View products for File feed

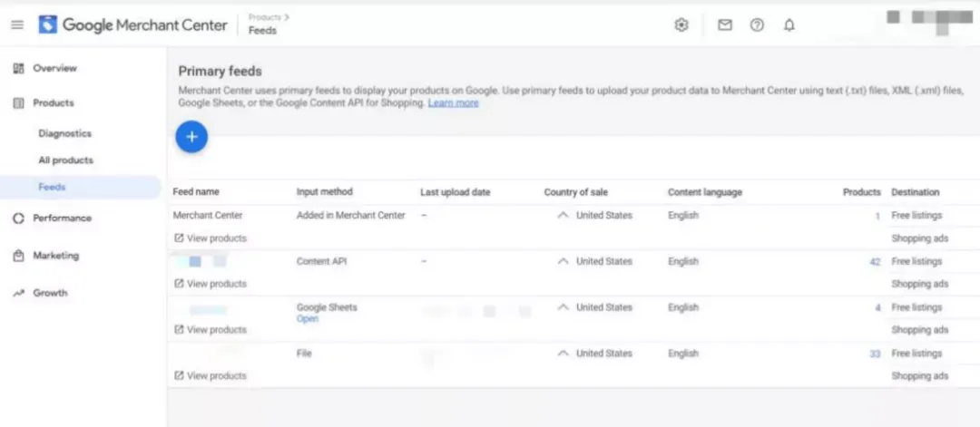pos(216,376)
